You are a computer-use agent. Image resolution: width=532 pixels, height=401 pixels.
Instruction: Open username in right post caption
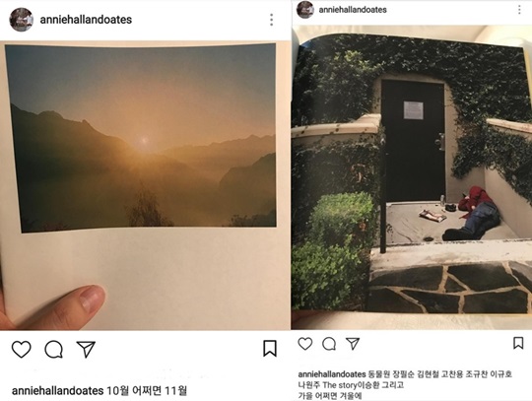[x=332, y=374]
